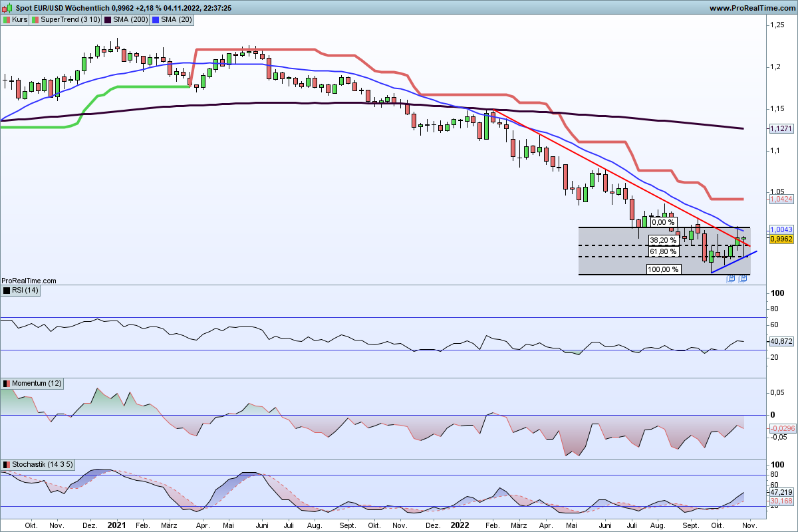798x532 pixels.
Task: Select the red descending trendline
Action: (622, 178)
